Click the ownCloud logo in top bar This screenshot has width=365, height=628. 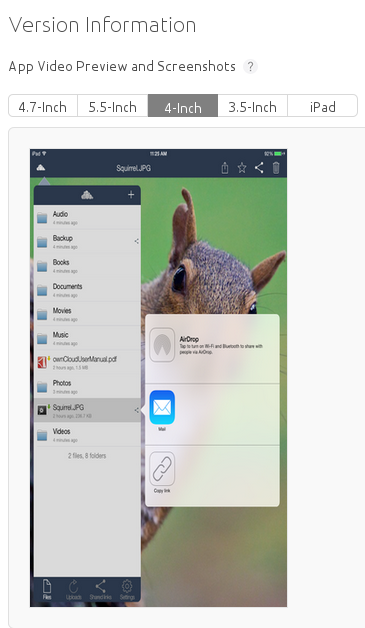pos(41,168)
